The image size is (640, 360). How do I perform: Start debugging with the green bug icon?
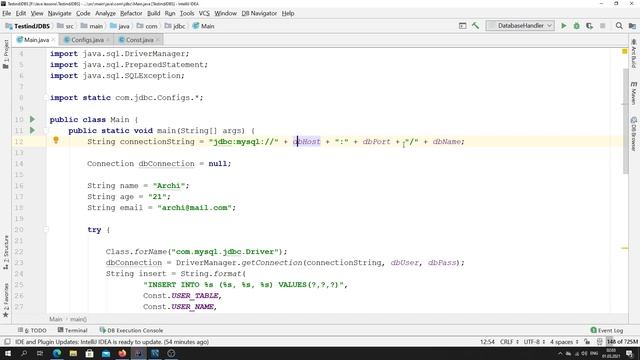tap(576, 26)
